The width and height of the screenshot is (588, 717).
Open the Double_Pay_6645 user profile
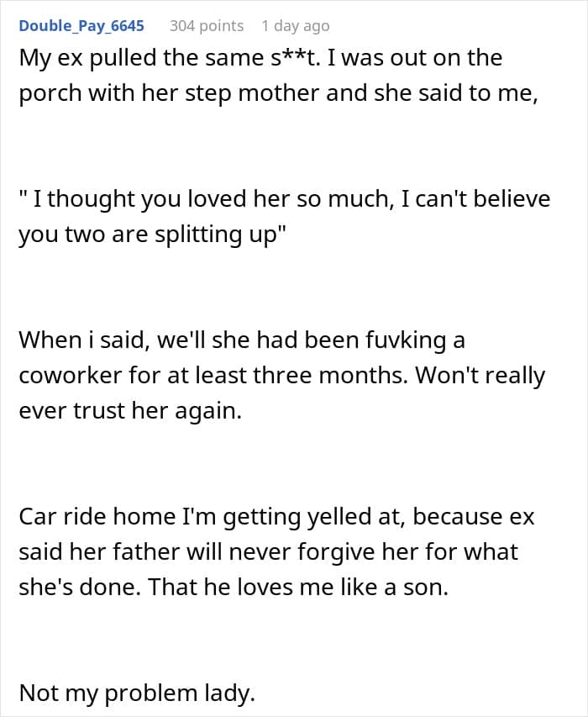tap(81, 26)
